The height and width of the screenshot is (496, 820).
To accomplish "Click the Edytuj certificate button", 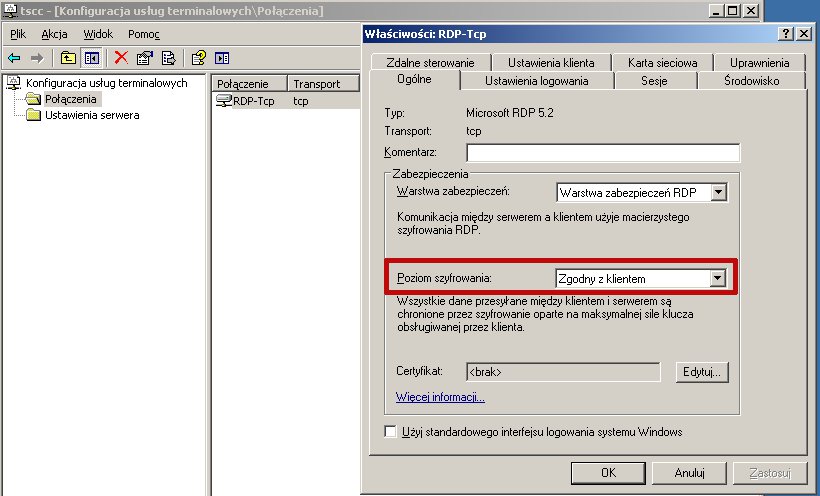I will (702, 372).
